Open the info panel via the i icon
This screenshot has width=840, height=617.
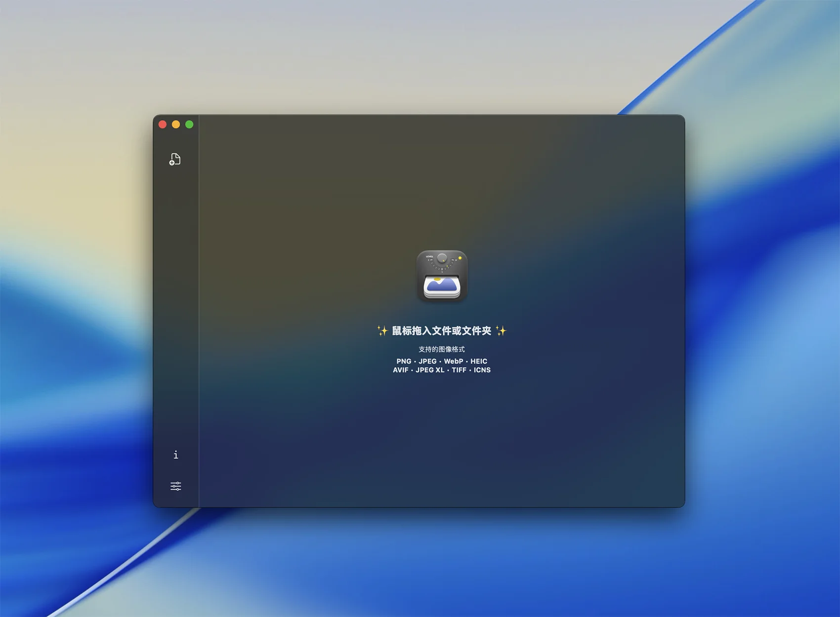point(175,454)
